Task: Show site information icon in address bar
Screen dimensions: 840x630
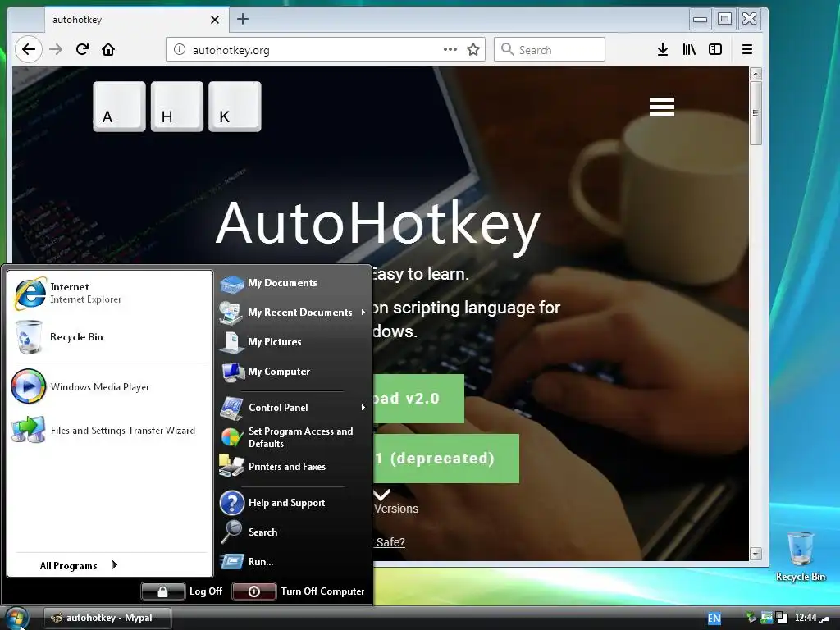Action: 180,50
